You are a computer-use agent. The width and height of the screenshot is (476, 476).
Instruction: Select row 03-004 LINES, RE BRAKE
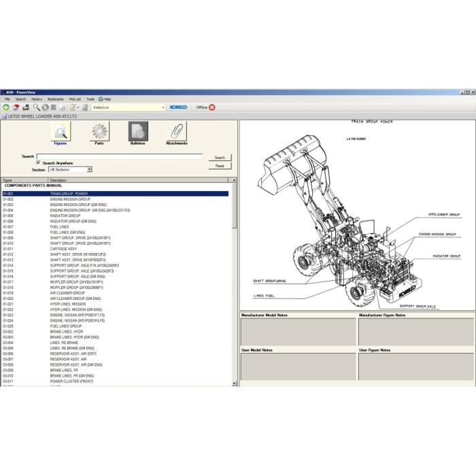click(116, 343)
